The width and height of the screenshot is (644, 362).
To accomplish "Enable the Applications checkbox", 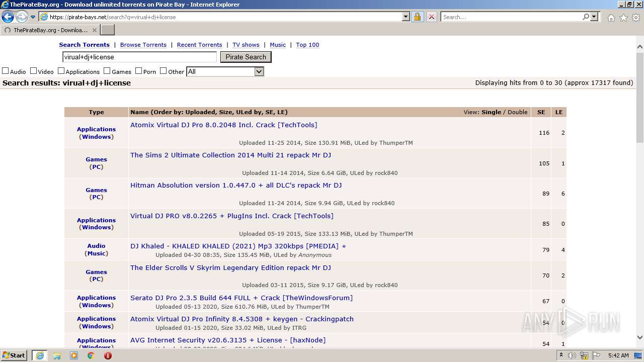I will click(61, 71).
